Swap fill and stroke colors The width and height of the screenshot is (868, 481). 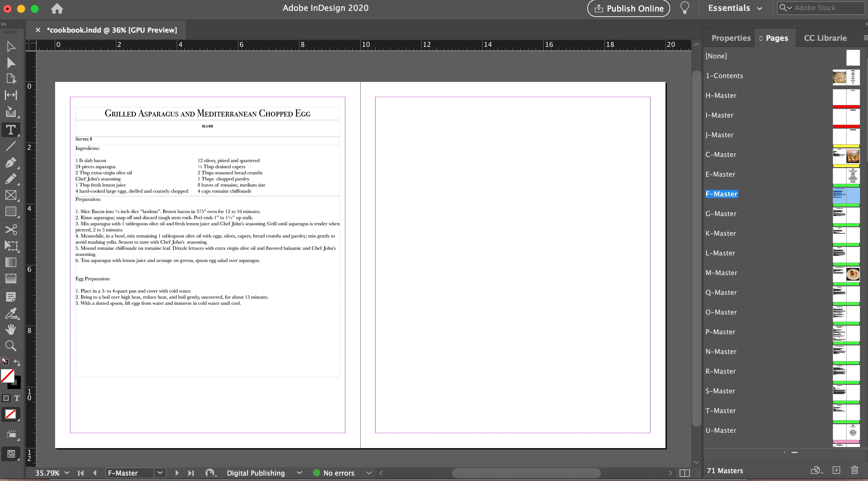17,363
